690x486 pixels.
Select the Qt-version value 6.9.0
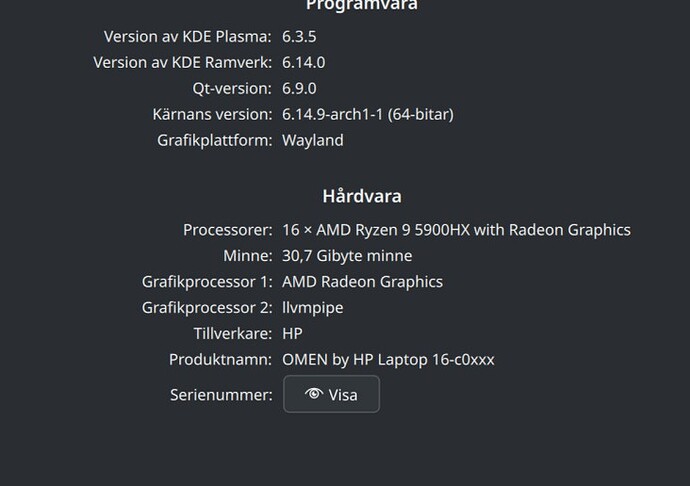[299, 88]
